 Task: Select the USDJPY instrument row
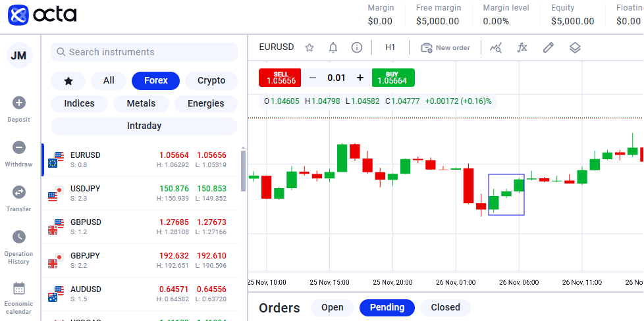click(141, 194)
